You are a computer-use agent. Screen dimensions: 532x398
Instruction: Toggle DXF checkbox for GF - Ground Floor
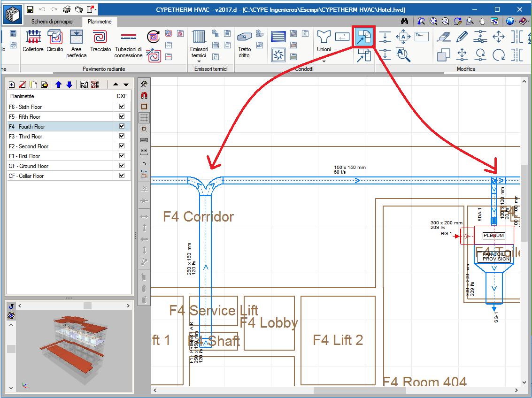click(122, 165)
